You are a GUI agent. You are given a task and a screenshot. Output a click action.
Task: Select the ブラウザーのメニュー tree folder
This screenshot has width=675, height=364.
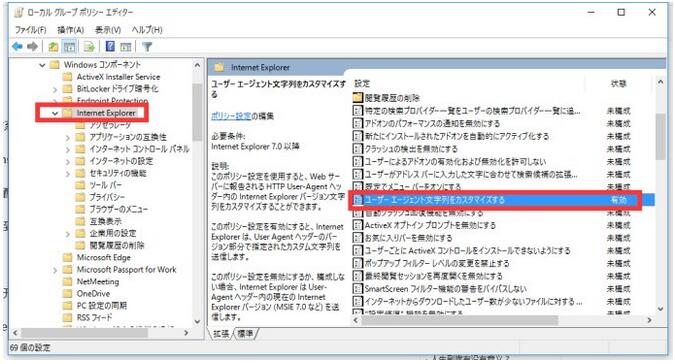tap(118, 209)
